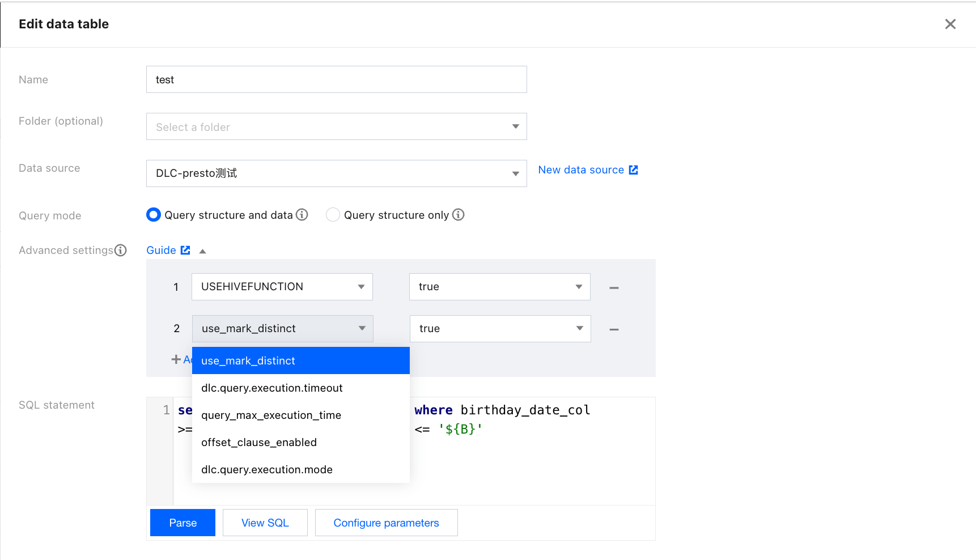This screenshot has width=976, height=560.
Task: Pick offset_clause_enabled from dropdown list
Action: click(x=259, y=443)
